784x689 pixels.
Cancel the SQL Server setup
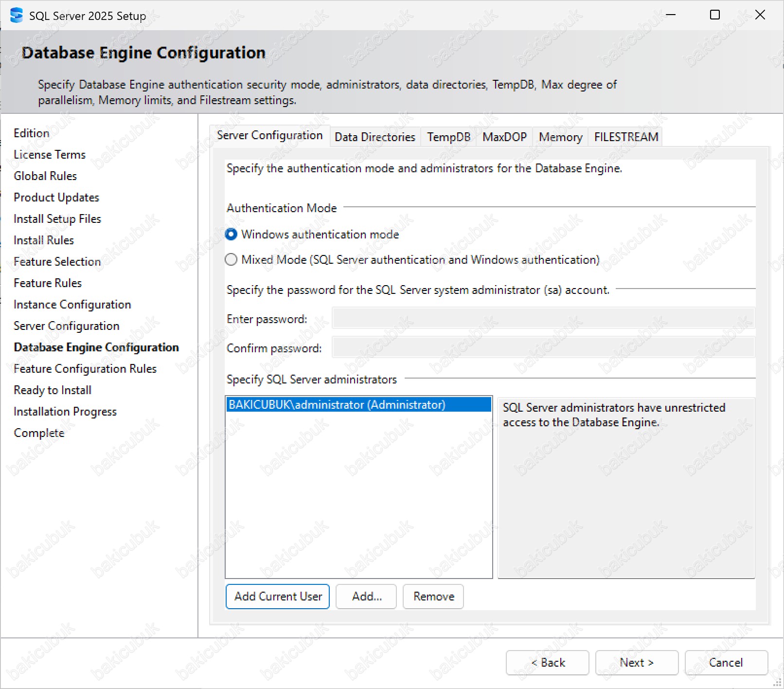[x=726, y=663]
